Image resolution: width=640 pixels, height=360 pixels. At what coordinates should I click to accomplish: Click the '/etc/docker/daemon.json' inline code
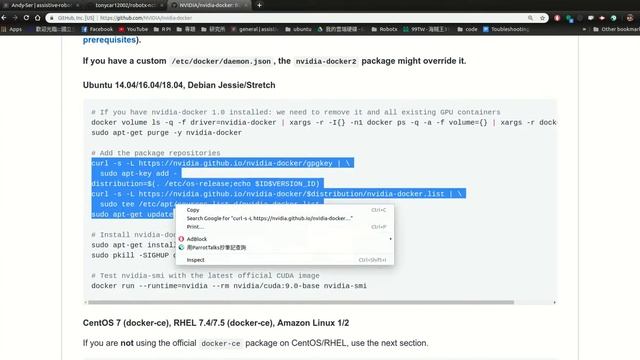pyautogui.click(x=221, y=61)
